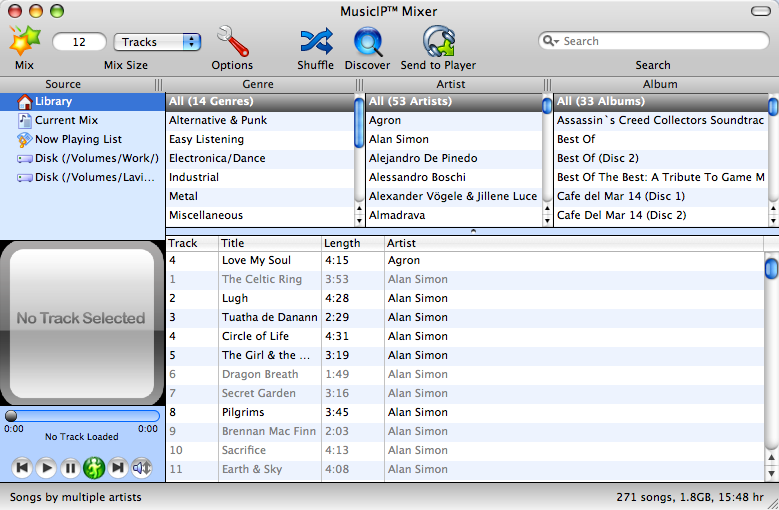The image size is (779, 510).
Task: Select Brennan Mac Finn track
Action: click(465, 431)
